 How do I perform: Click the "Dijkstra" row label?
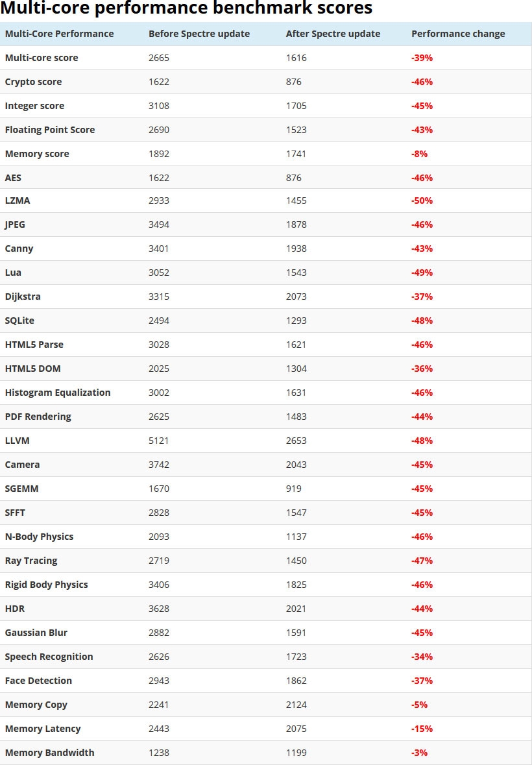(x=23, y=297)
